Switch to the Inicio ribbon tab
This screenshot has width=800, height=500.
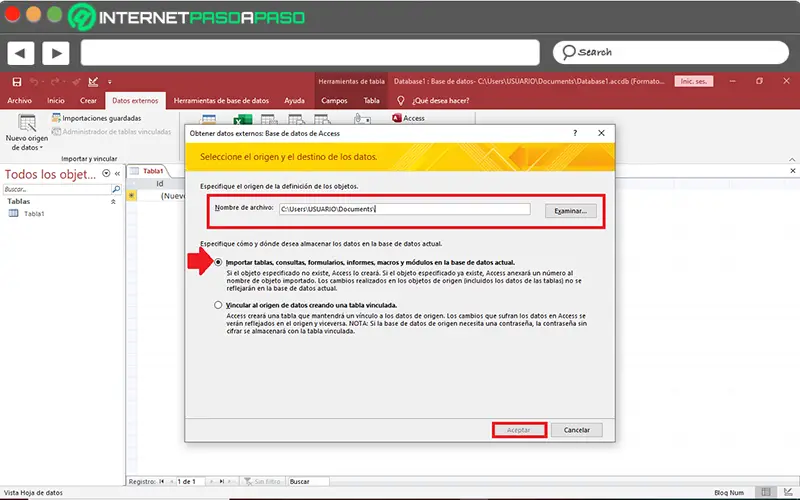pyautogui.click(x=56, y=101)
